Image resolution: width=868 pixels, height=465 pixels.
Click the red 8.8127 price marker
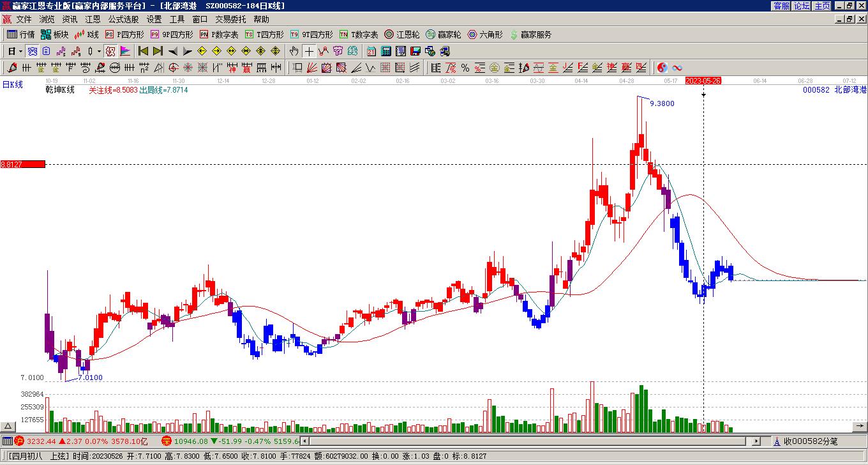[x=23, y=164]
